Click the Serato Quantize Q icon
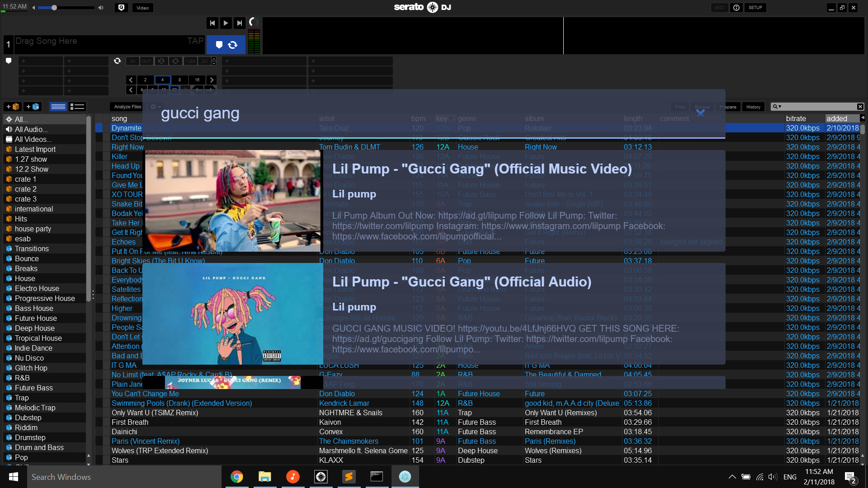The height and width of the screenshot is (488, 868). 121,8
